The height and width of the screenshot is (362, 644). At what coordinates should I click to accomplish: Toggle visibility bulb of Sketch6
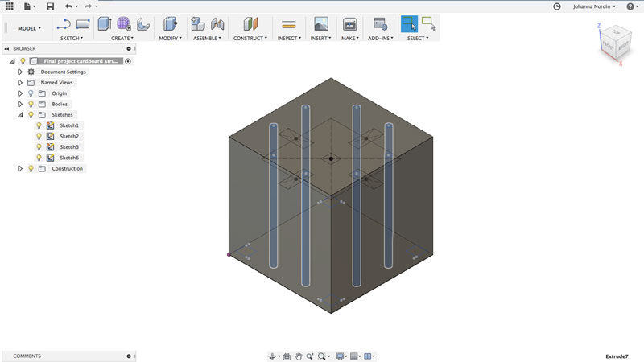tap(39, 158)
